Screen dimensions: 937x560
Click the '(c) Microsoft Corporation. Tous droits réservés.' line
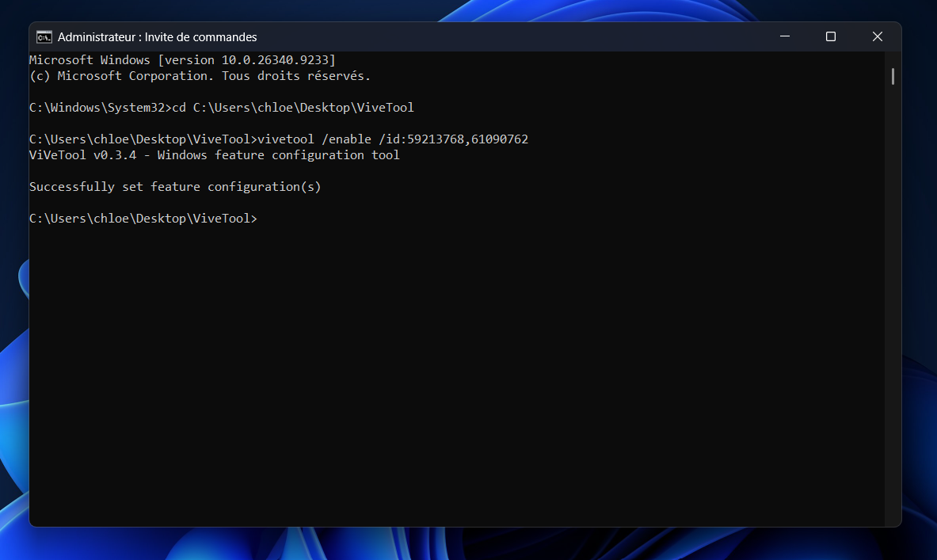[200, 76]
